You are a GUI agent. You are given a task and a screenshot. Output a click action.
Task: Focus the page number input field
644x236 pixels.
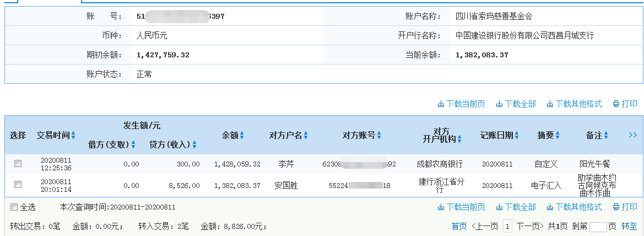(x=598, y=227)
